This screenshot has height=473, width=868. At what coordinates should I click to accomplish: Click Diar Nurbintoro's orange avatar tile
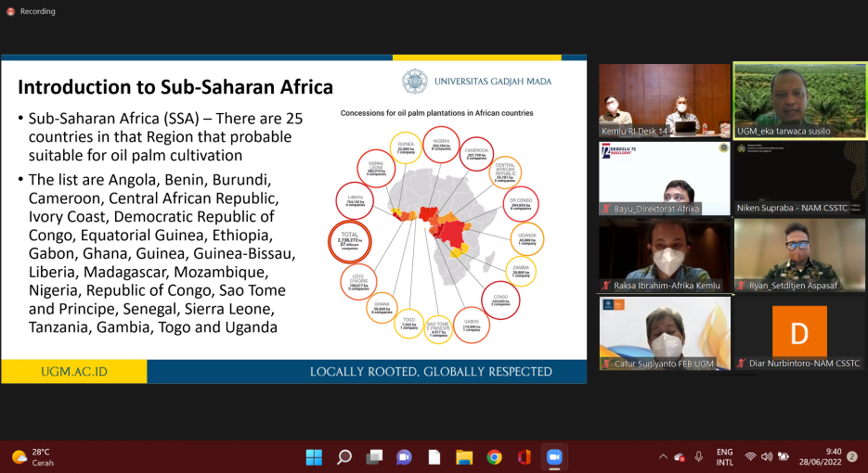point(799,332)
